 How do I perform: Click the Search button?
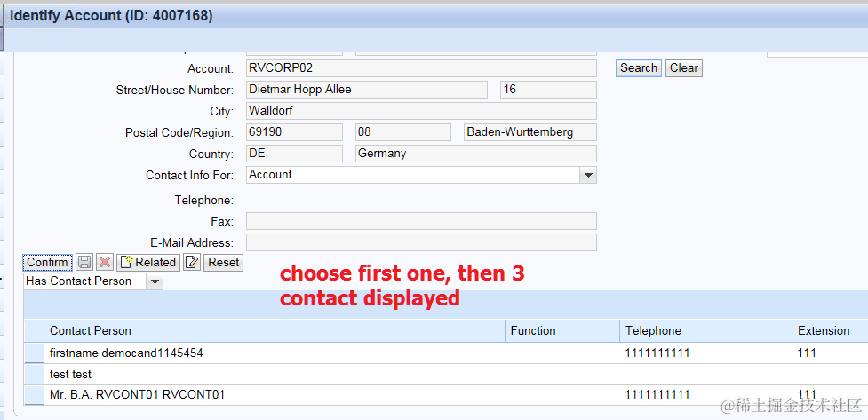(638, 68)
